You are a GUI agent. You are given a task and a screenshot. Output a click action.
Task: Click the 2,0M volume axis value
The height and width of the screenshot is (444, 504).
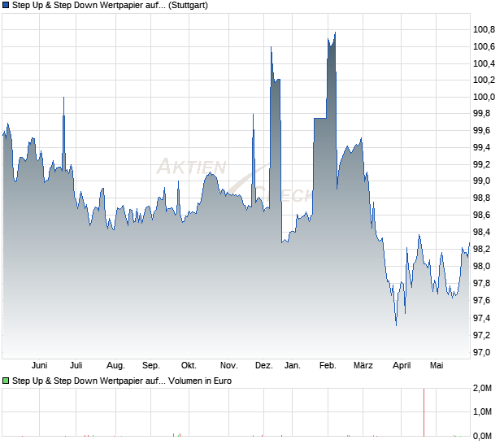coord(483,389)
